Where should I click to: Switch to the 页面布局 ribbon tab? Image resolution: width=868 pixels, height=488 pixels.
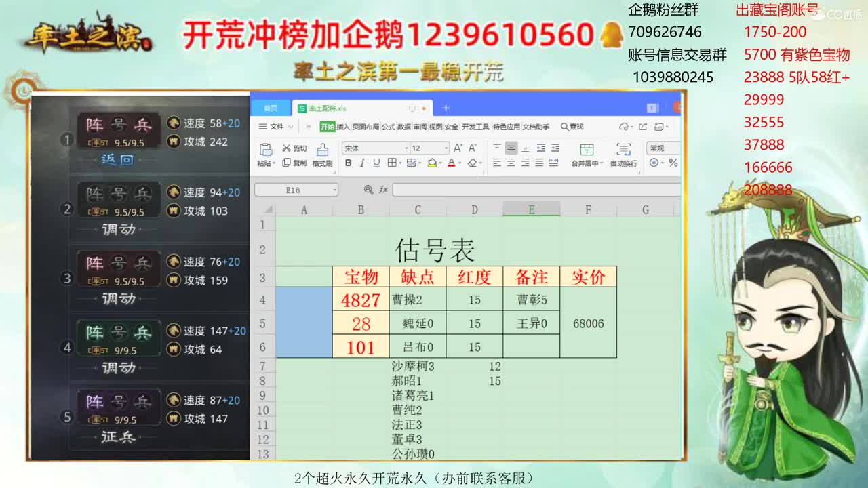click(x=366, y=127)
